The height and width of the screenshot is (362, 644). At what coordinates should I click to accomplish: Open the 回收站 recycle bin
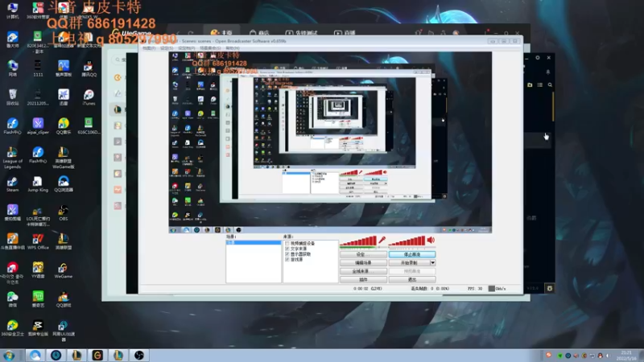[x=12, y=98]
